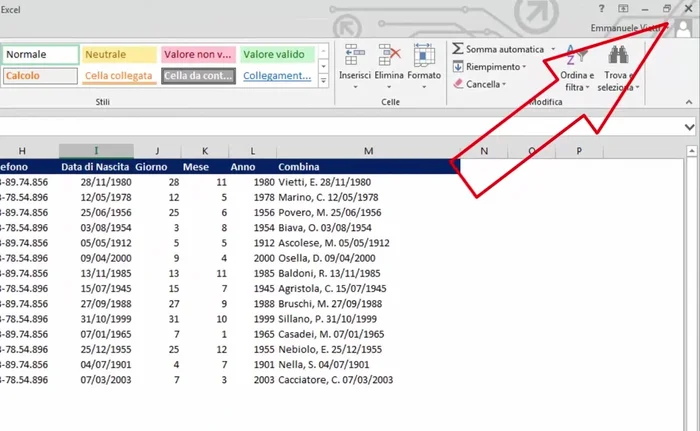Select column I header
The width and height of the screenshot is (700, 431).
pos(96,151)
